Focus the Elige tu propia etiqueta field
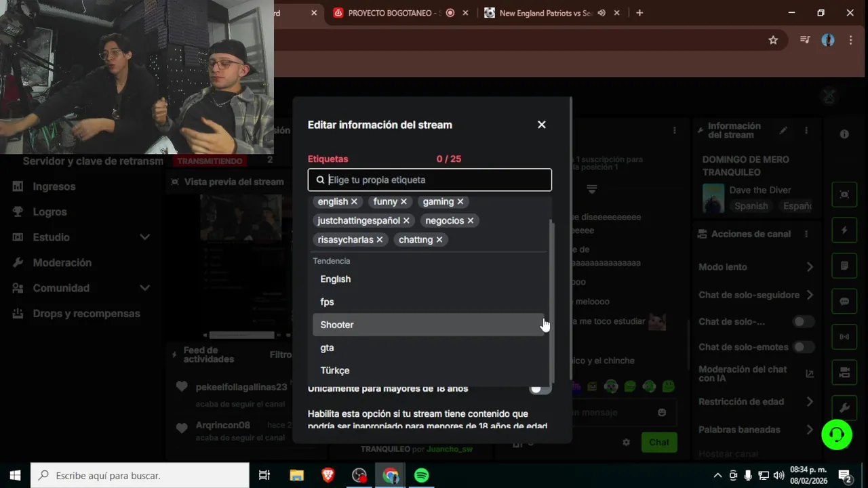 click(429, 180)
